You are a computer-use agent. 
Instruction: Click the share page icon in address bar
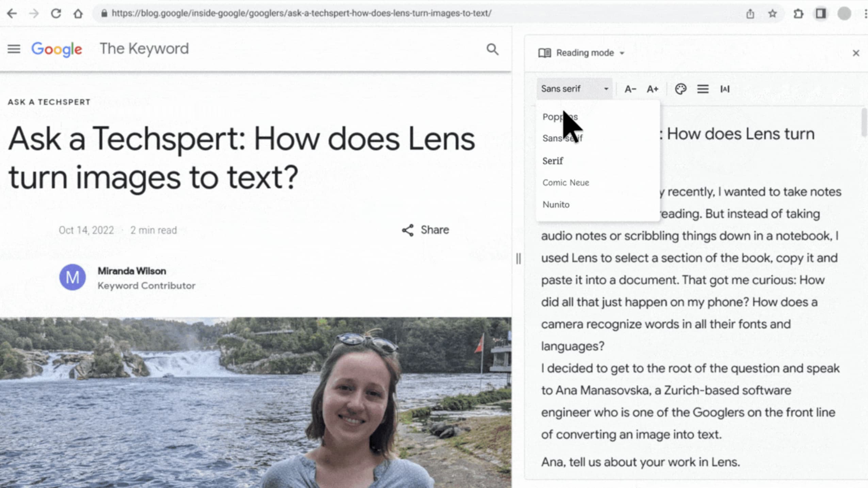tap(750, 14)
